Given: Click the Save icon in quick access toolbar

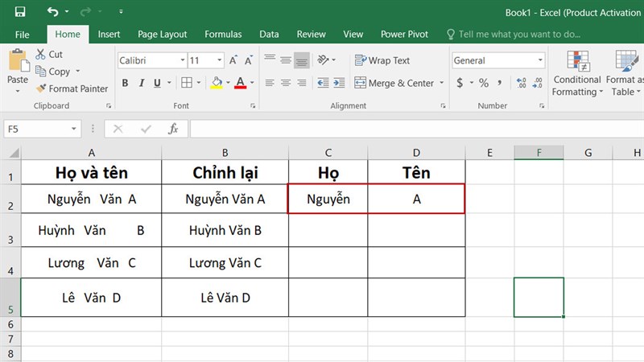Looking at the screenshot, I should coord(19,11).
